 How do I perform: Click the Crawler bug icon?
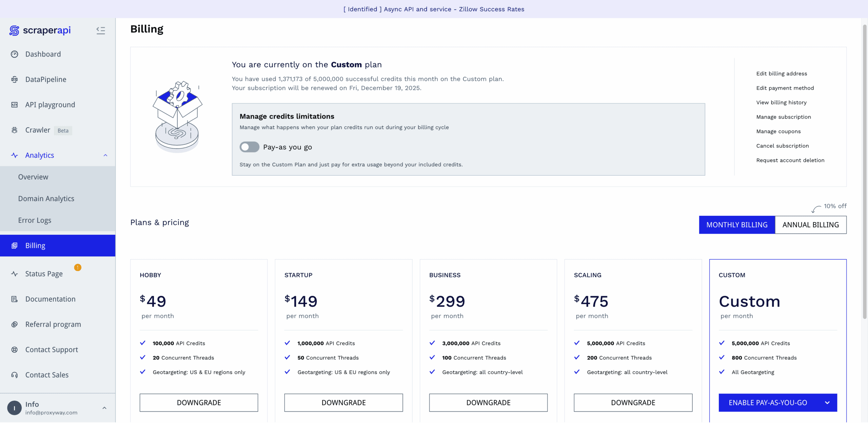(x=14, y=130)
